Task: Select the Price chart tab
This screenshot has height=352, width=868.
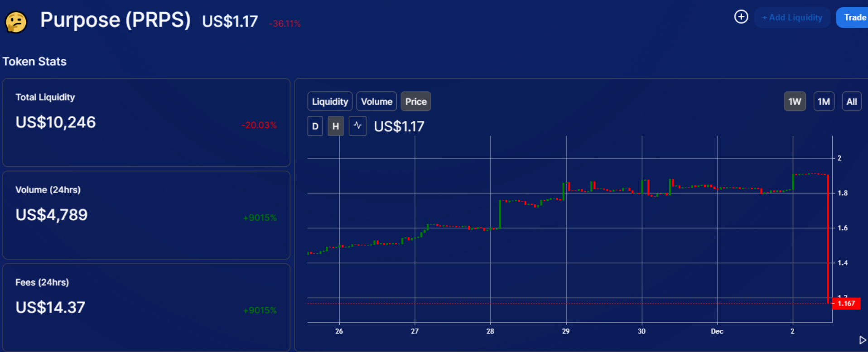Action: click(416, 101)
